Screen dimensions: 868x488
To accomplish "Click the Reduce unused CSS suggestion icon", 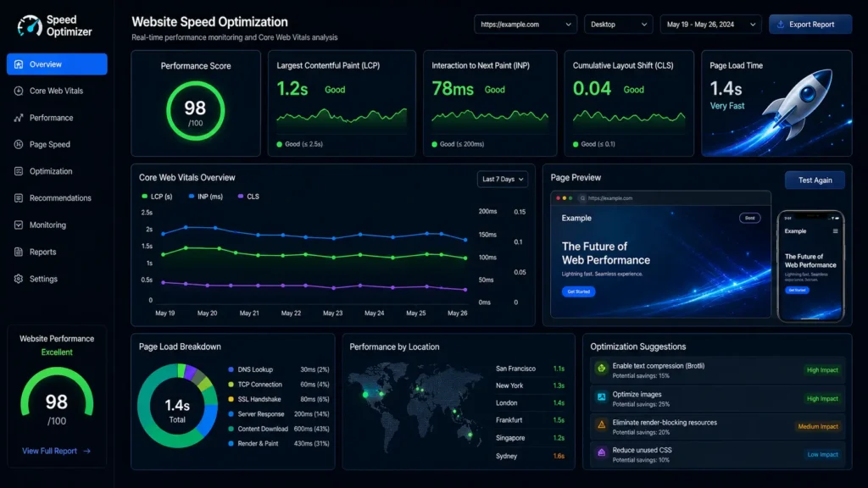I will pos(601,452).
